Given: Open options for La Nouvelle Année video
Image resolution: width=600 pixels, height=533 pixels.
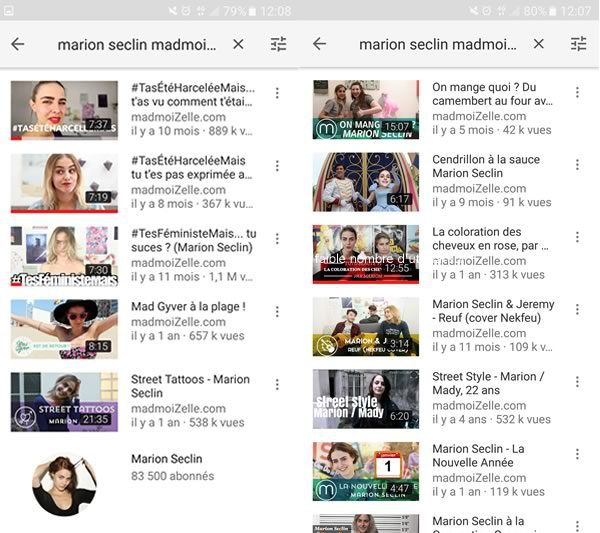Looking at the screenshot, I should click(x=577, y=454).
